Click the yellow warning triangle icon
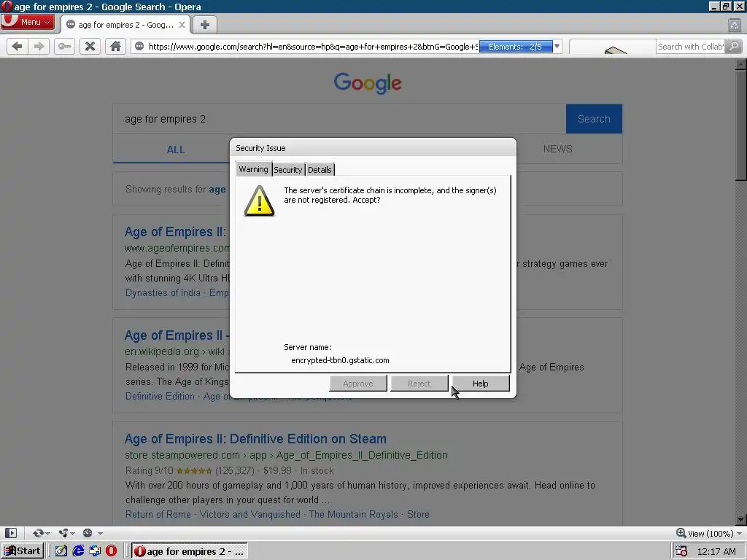 (x=259, y=201)
